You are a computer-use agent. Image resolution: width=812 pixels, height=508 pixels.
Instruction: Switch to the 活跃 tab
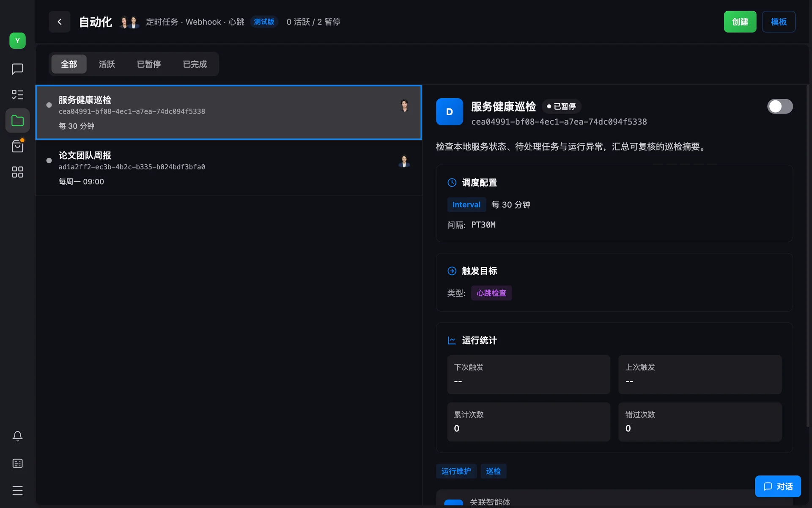107,64
